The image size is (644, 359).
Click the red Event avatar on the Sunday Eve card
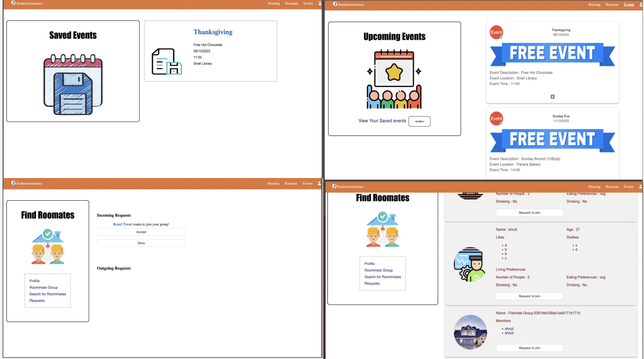[496, 119]
